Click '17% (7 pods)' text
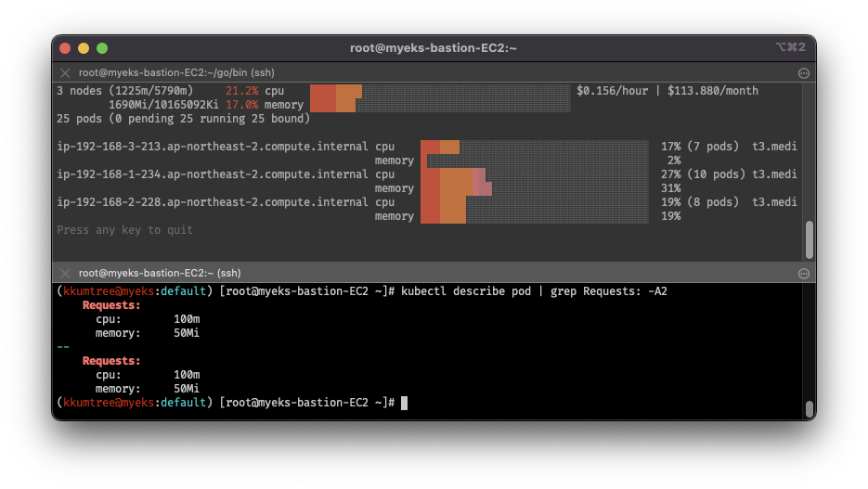This screenshot has width=868, height=489. click(700, 148)
